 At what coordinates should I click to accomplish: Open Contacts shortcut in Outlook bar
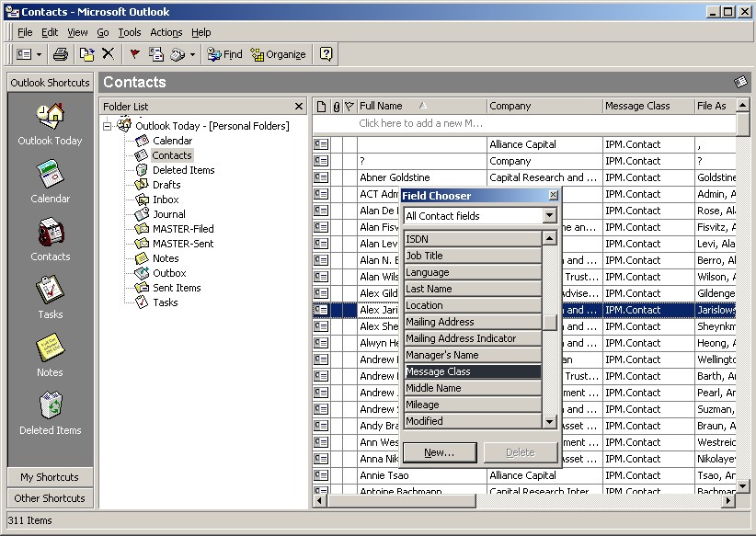coord(51,240)
